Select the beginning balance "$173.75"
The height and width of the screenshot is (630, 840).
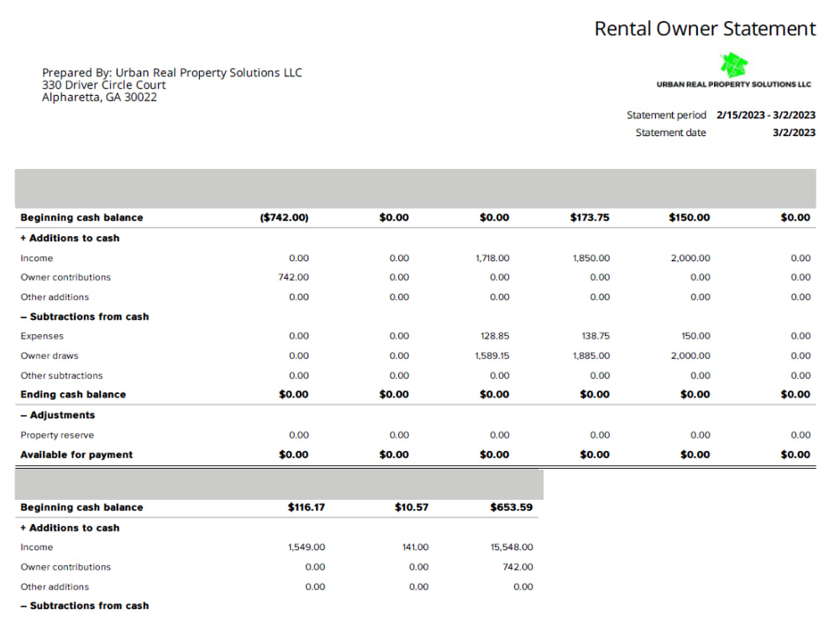[x=590, y=218]
